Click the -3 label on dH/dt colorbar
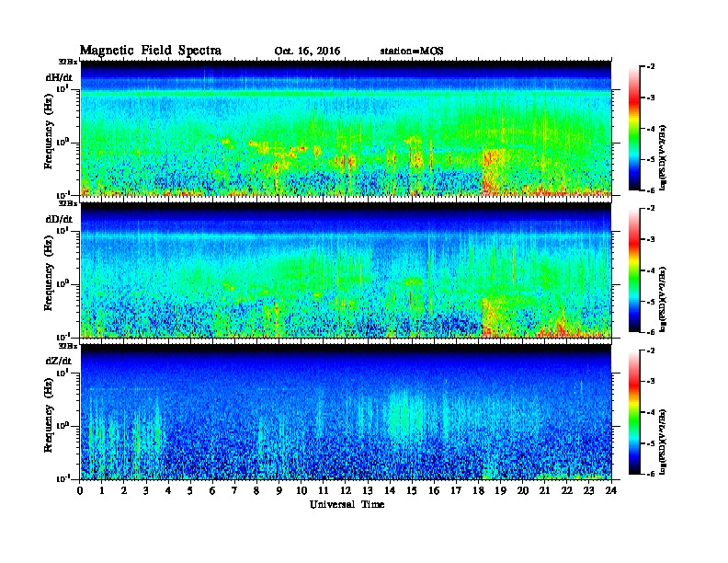 click(651, 98)
